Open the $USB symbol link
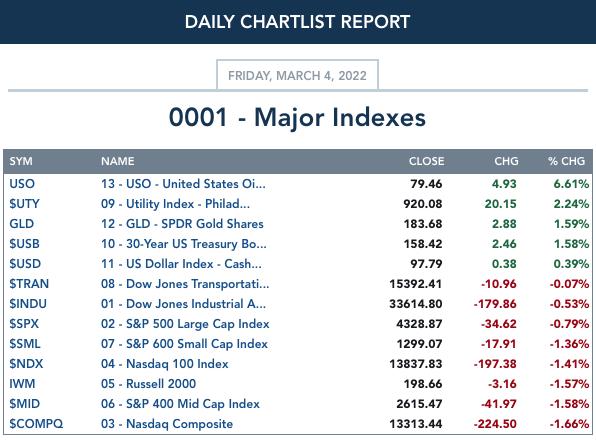 (x=24, y=244)
